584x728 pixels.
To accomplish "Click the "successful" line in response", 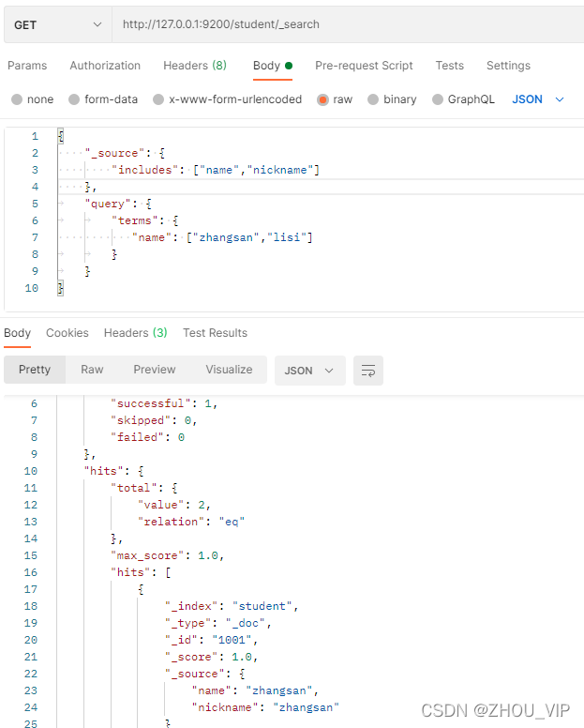I will pyautogui.click(x=164, y=403).
